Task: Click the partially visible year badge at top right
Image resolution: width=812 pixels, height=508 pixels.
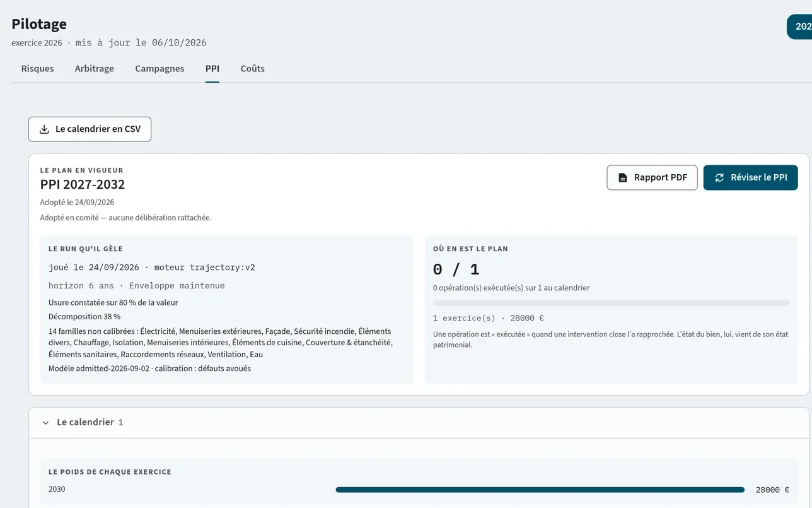Action: [799, 27]
